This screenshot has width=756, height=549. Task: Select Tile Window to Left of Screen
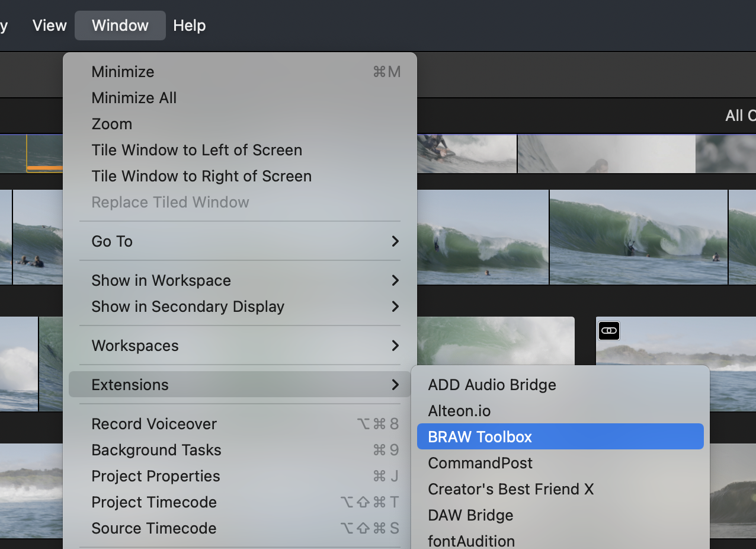(197, 150)
